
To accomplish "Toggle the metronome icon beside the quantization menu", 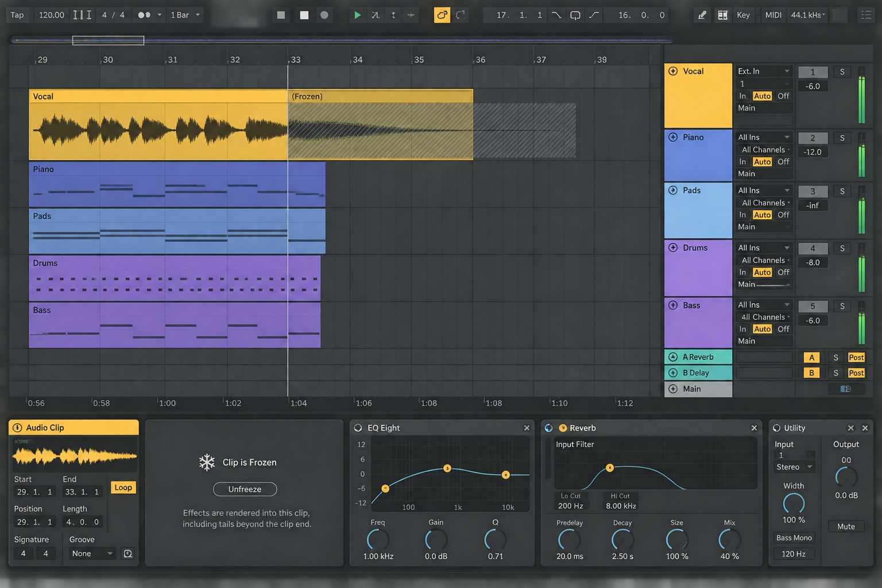I will (x=144, y=15).
